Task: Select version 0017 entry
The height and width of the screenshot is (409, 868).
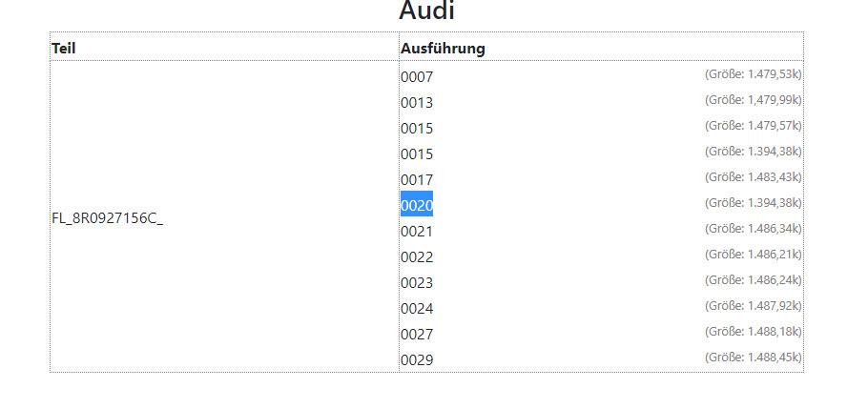Action: 417,180
